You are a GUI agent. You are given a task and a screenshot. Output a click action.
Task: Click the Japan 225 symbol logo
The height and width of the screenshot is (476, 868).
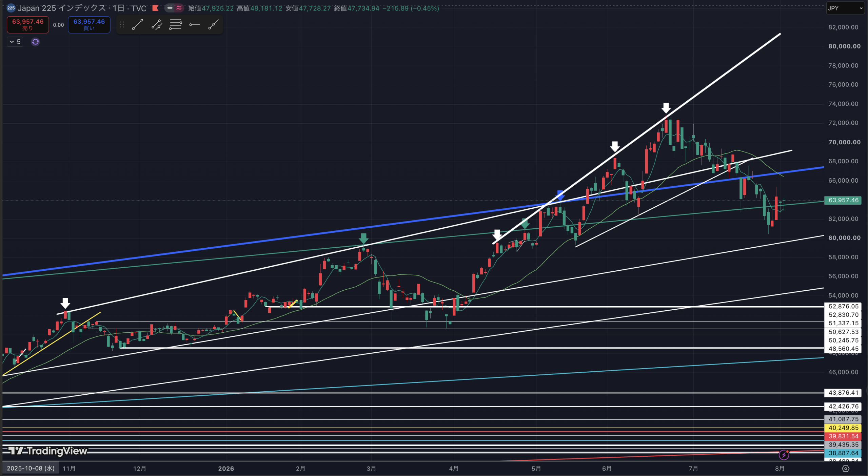point(11,8)
